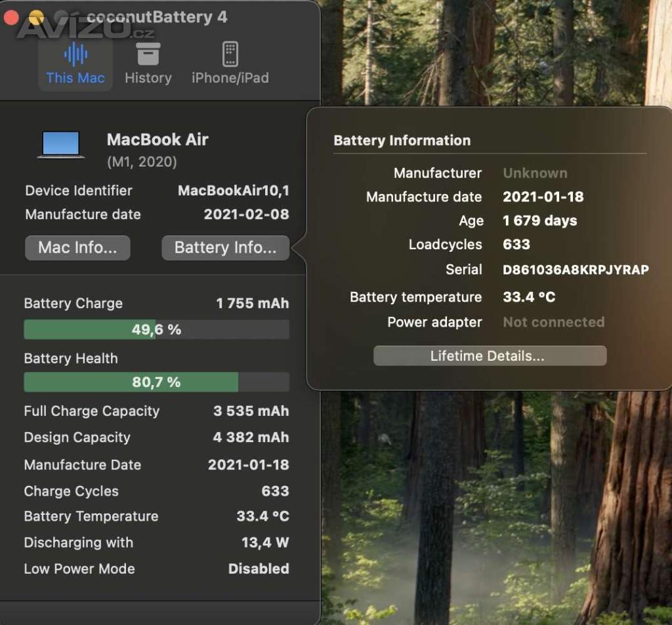
Task: Close the coconutBattery window with the red button
Action: click(x=11, y=17)
